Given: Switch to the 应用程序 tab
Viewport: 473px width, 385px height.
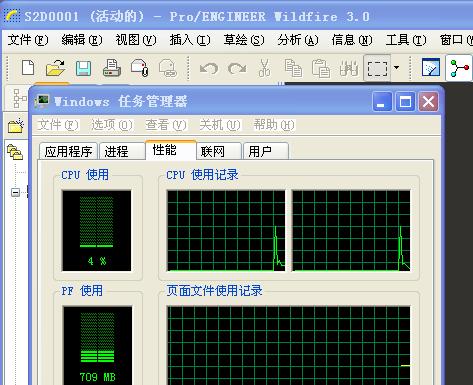Looking at the screenshot, I should pos(68,151).
